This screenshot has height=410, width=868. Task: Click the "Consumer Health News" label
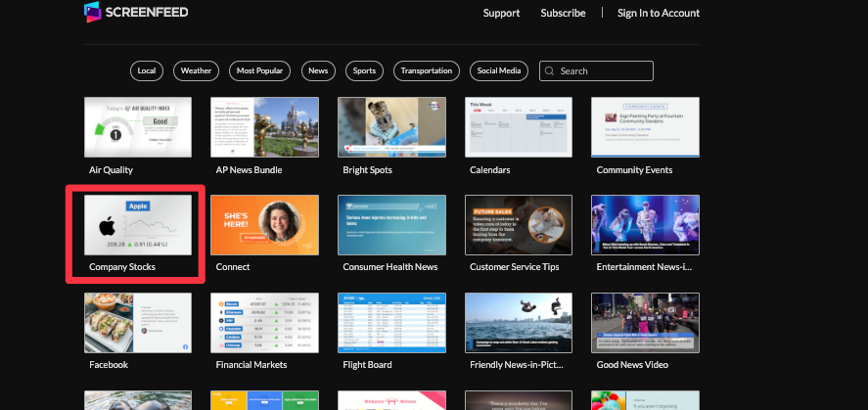pyautogui.click(x=390, y=267)
